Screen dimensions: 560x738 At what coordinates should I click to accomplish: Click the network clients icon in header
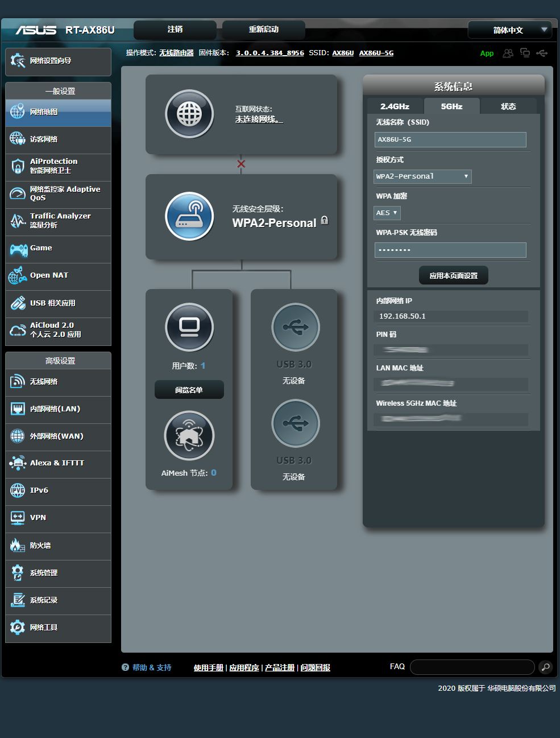pyautogui.click(x=525, y=53)
